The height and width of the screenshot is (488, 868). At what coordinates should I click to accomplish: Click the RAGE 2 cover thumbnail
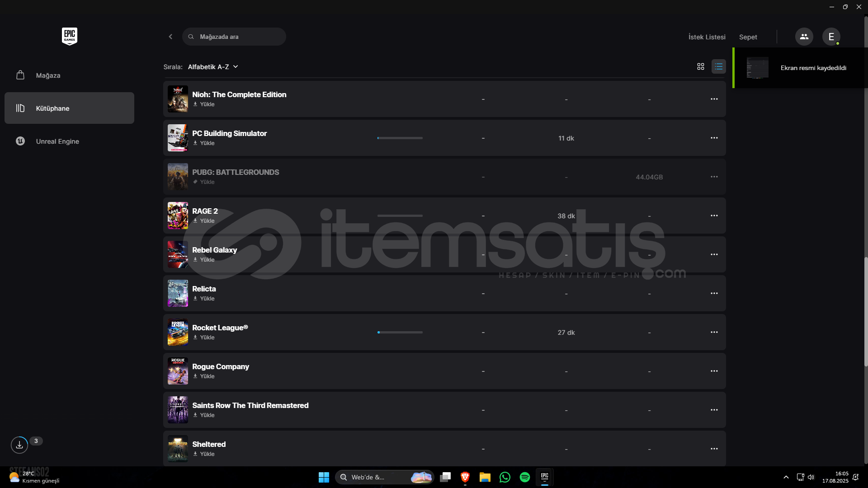click(x=178, y=216)
